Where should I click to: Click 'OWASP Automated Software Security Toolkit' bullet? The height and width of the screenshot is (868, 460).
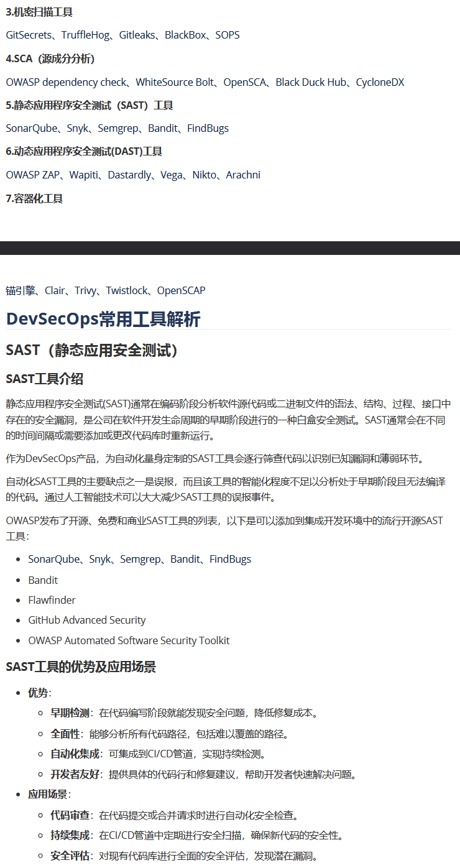tap(129, 640)
